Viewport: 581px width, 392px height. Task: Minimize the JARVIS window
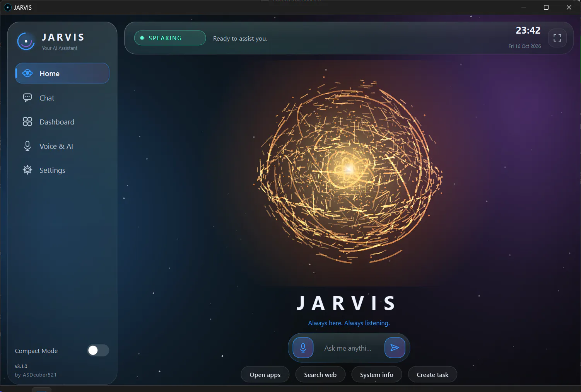pos(524,7)
